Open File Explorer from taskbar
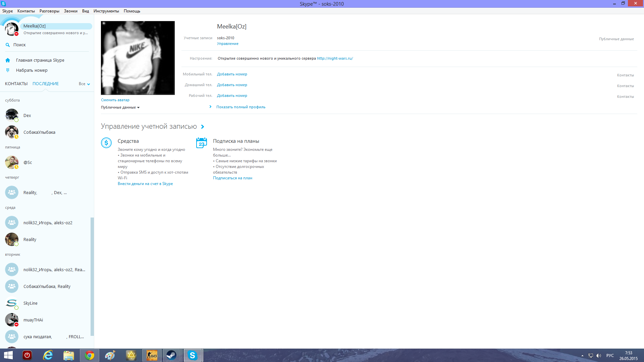The height and width of the screenshot is (362, 644). pyautogui.click(x=69, y=355)
